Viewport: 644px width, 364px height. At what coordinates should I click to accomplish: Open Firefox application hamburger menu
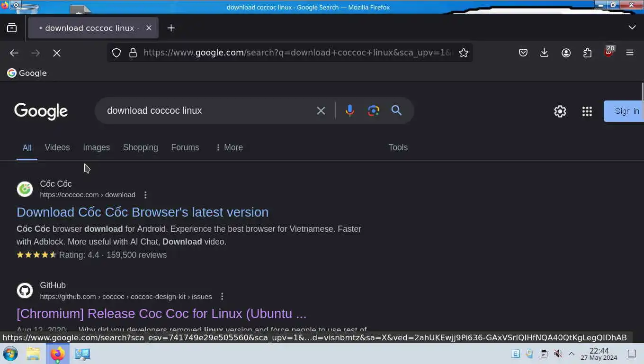(630, 53)
